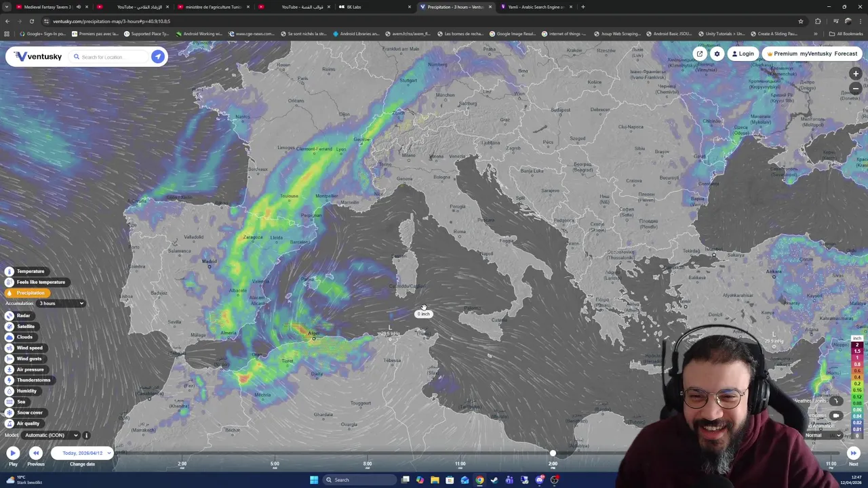
Task: Open Forecast link
Action: [846, 54]
